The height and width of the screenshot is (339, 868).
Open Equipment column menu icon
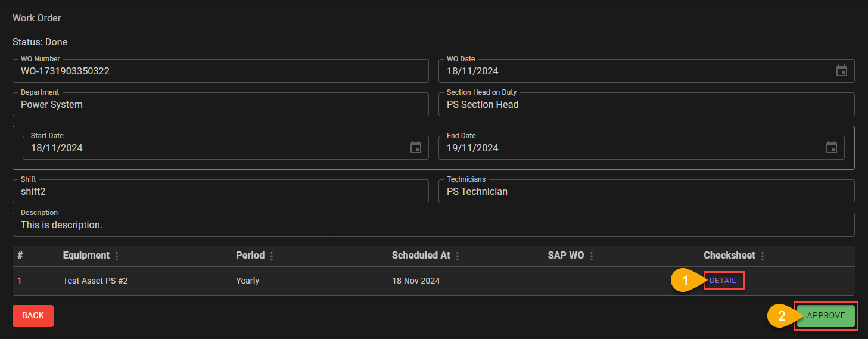(117, 256)
